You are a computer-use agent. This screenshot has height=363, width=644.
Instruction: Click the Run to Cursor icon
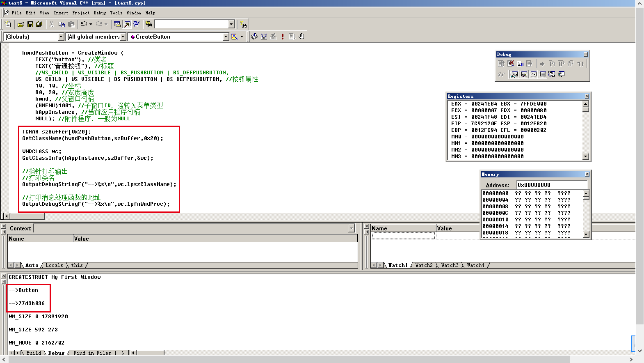click(580, 64)
